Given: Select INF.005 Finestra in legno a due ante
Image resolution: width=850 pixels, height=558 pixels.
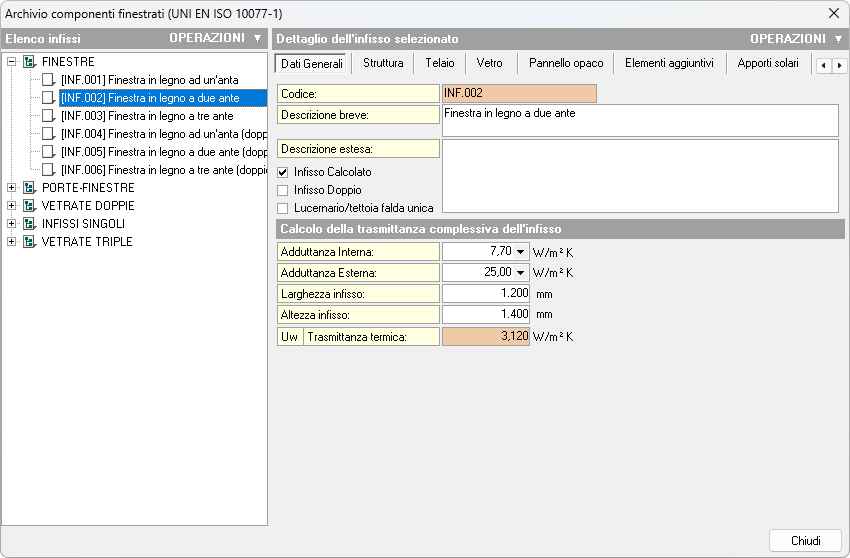Looking at the screenshot, I should coord(161,152).
